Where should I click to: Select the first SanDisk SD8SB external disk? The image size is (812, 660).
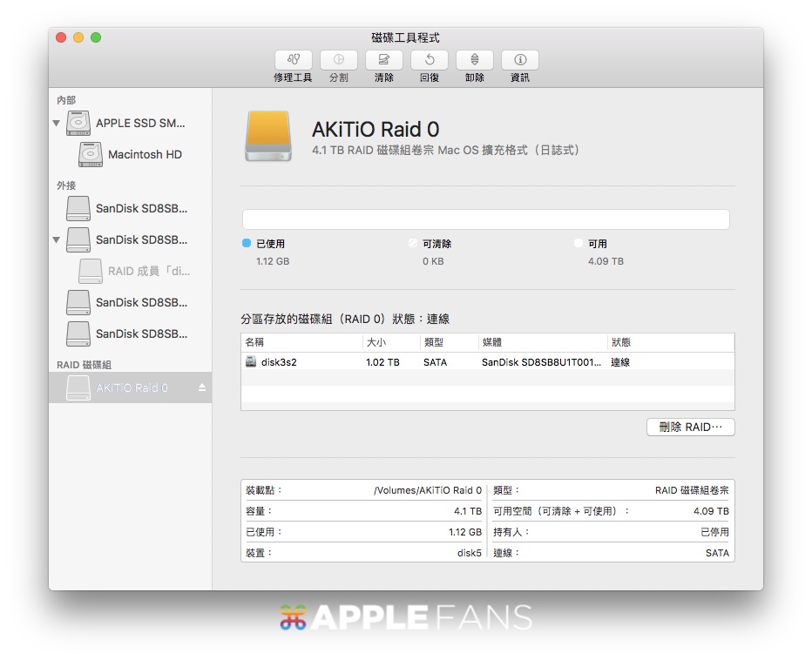click(130, 208)
